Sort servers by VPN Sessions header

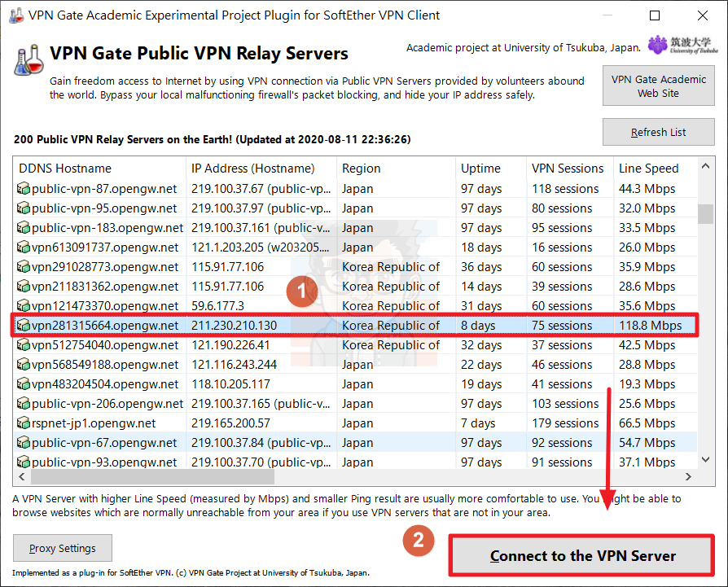click(570, 168)
